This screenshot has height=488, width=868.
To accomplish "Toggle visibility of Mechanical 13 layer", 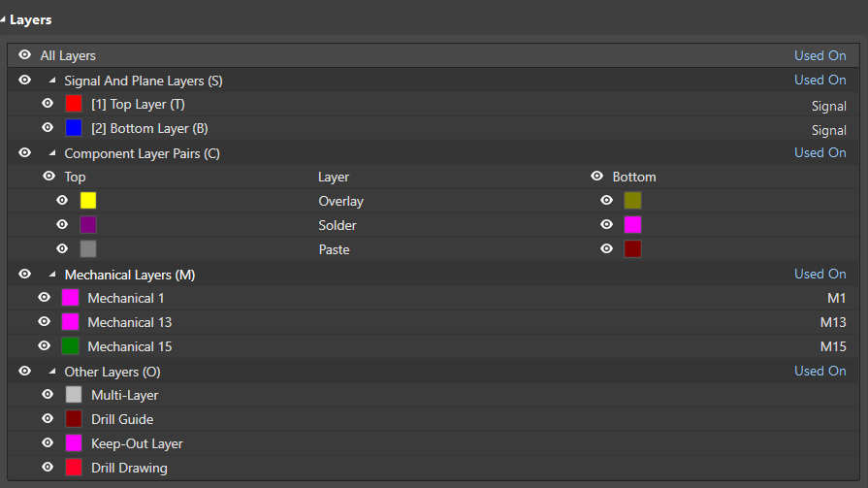I will click(44, 322).
